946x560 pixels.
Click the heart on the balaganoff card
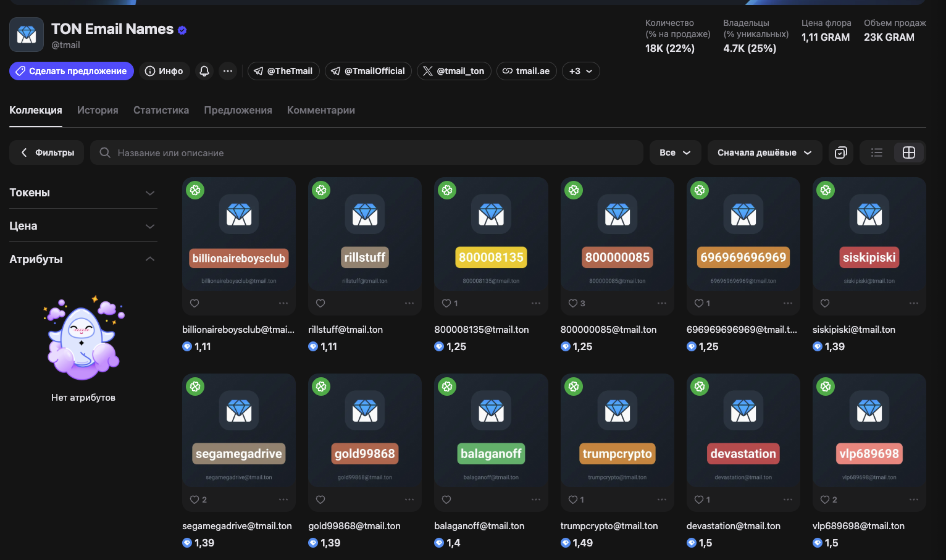(x=446, y=499)
